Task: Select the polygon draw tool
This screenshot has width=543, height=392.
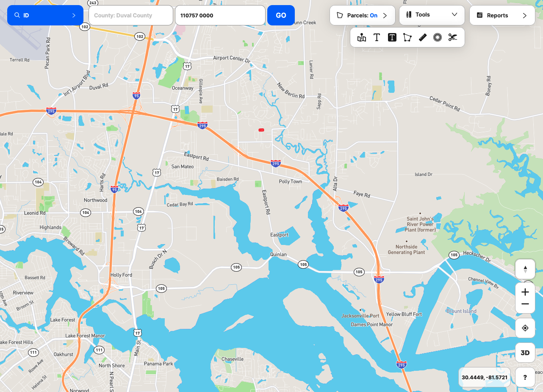Action: pos(407,38)
